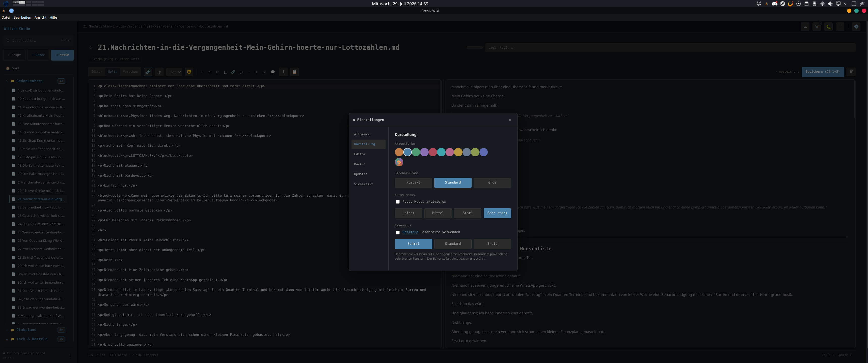Open the Ansicht menu
Image resolution: width=868 pixels, height=363 pixels.
(40, 17)
